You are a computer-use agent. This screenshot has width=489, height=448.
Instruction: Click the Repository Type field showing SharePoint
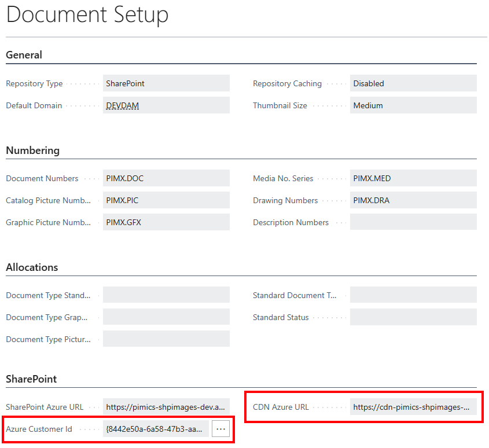[x=166, y=83]
